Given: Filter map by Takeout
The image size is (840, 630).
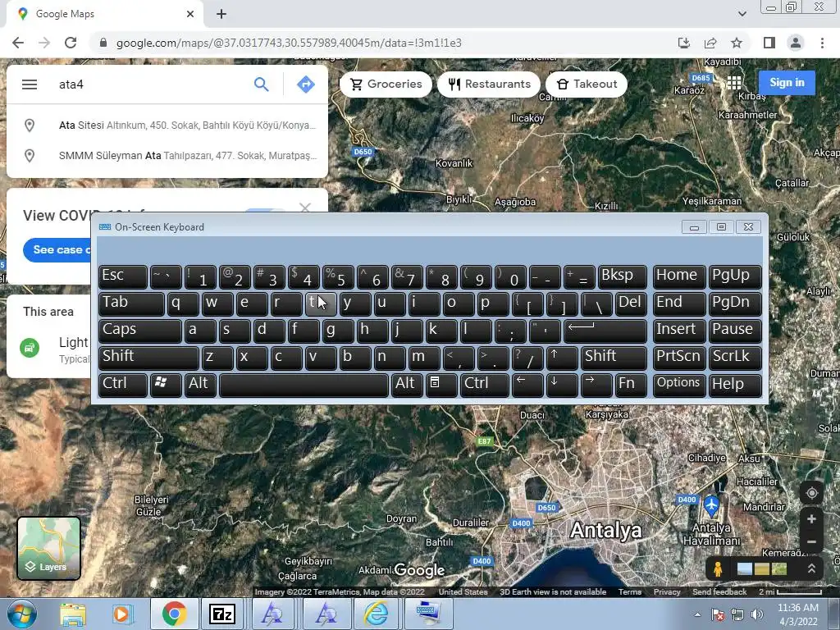Looking at the screenshot, I should pos(586,84).
